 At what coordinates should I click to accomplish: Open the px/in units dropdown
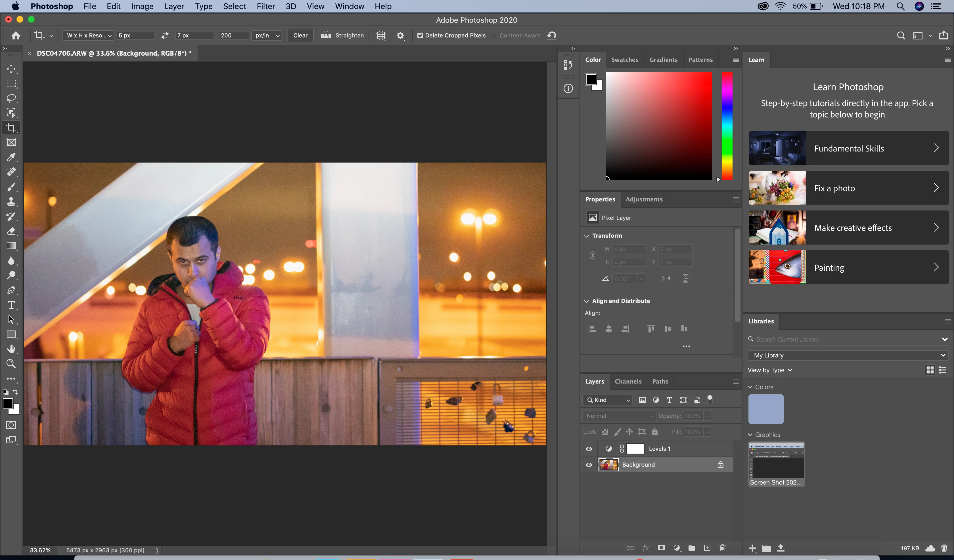[267, 35]
